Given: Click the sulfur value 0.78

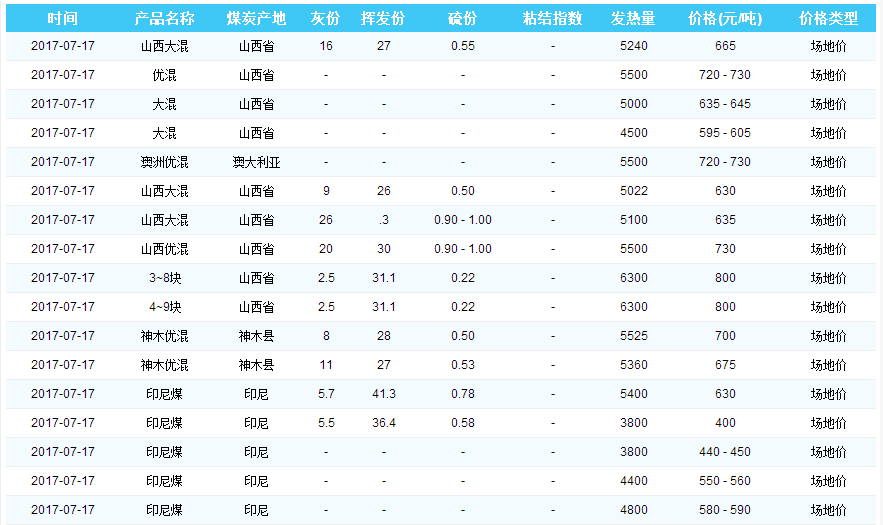Looking at the screenshot, I should click(x=462, y=394).
